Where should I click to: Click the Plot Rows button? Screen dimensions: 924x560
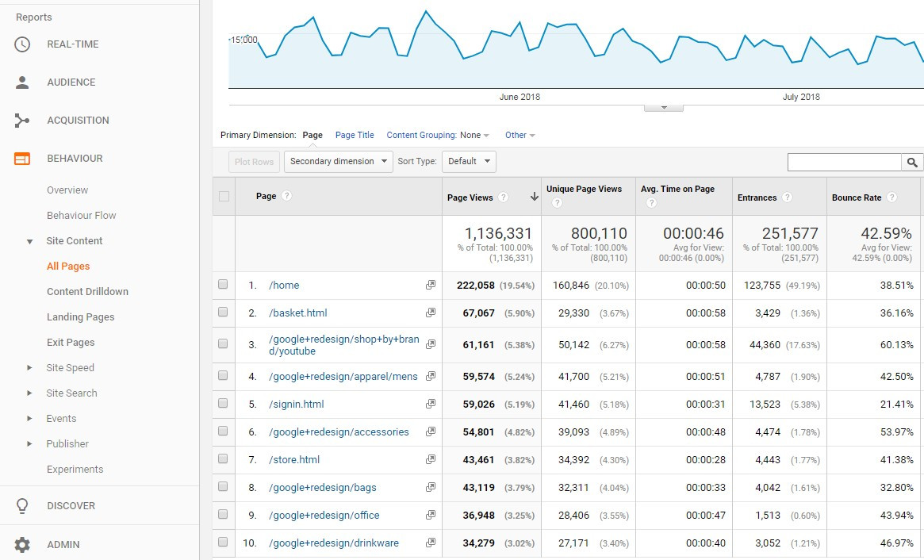point(254,162)
